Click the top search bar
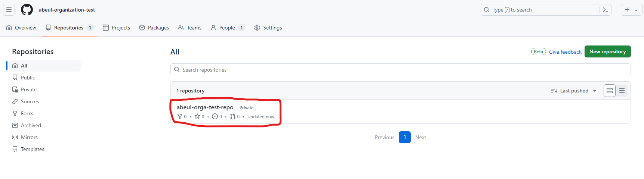 pos(546,10)
